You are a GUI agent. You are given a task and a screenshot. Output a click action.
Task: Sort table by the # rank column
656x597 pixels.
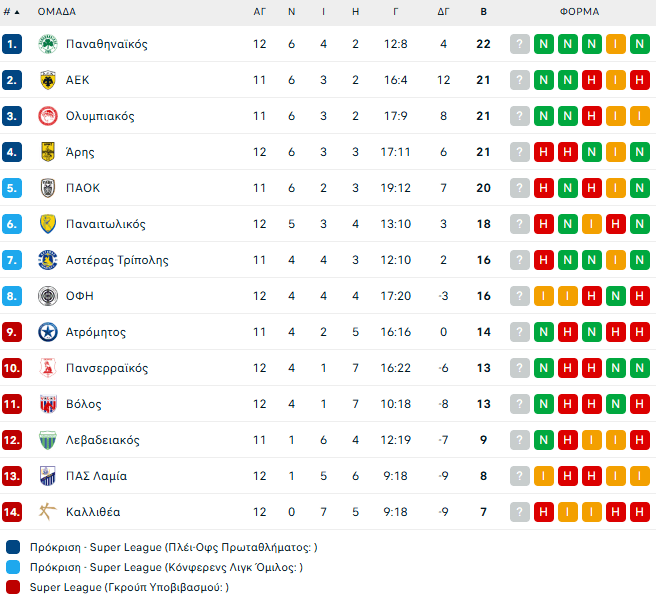point(11,12)
